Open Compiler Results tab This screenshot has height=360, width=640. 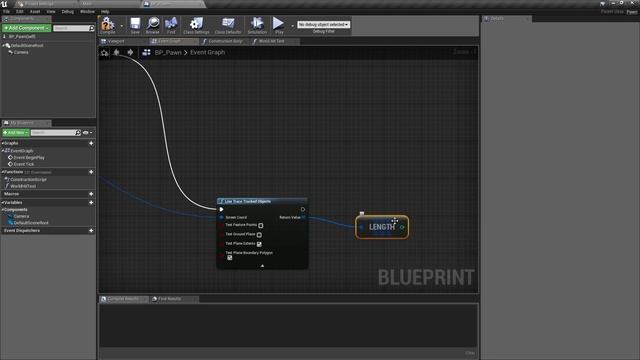(x=123, y=299)
